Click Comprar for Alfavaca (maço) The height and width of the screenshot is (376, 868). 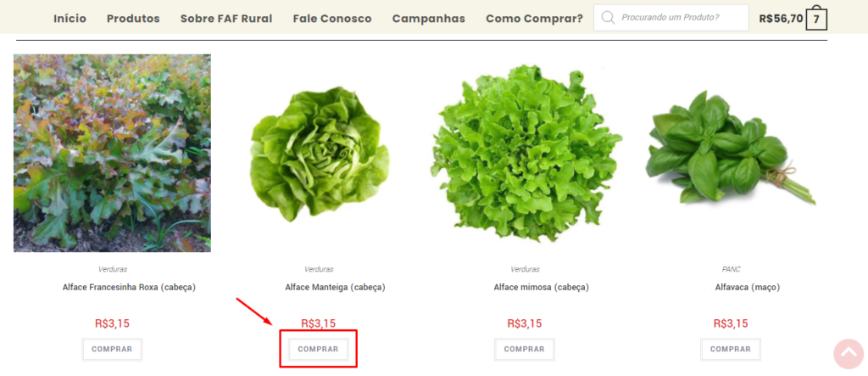point(731,350)
